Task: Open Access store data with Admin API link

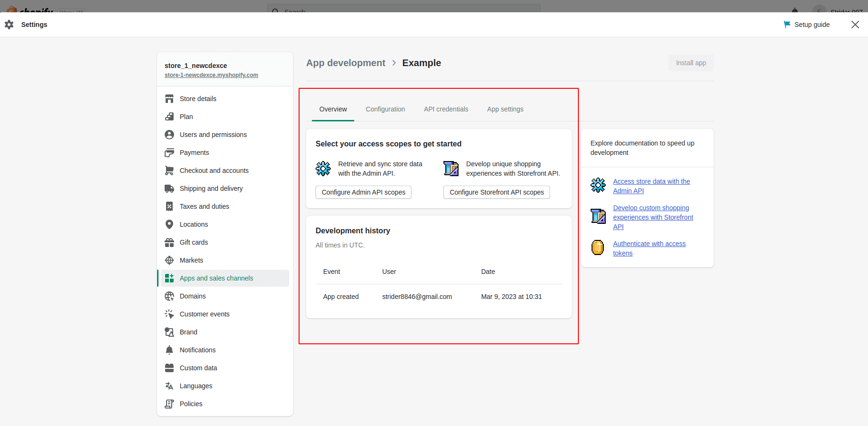Action: pyautogui.click(x=651, y=186)
